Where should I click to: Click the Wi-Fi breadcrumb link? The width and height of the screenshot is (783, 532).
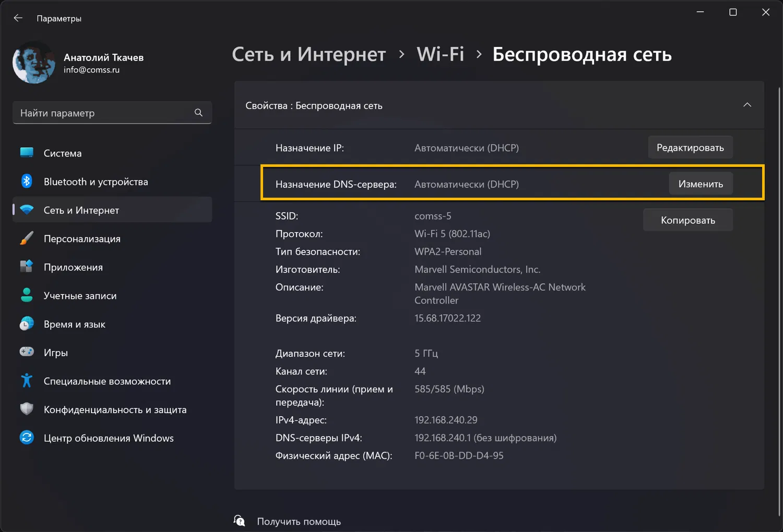pos(440,54)
